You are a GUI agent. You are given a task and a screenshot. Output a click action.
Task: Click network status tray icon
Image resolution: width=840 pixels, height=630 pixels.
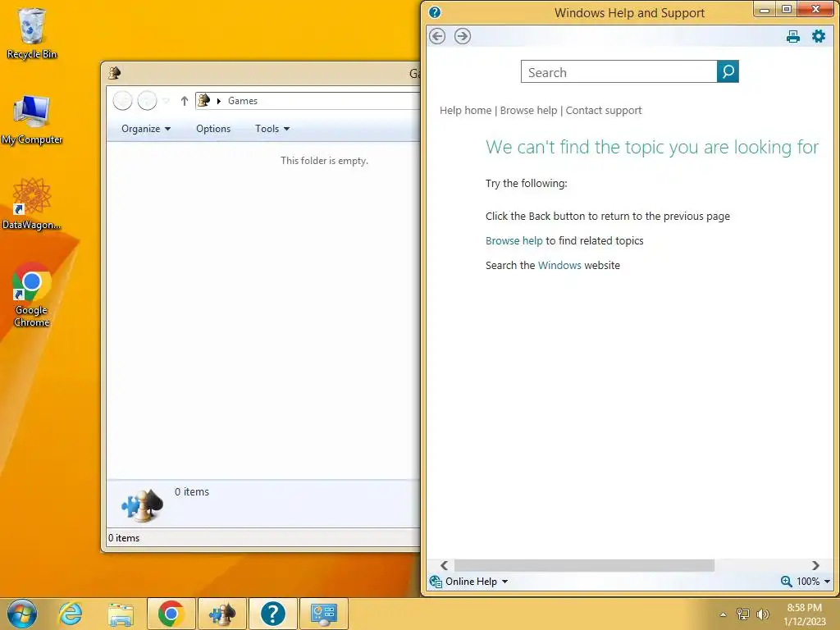tap(743, 614)
